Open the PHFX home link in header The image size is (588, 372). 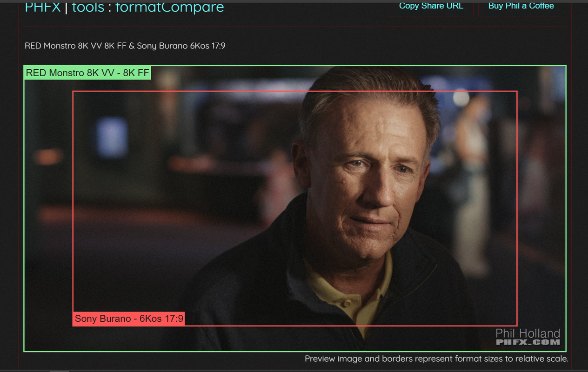click(x=43, y=7)
